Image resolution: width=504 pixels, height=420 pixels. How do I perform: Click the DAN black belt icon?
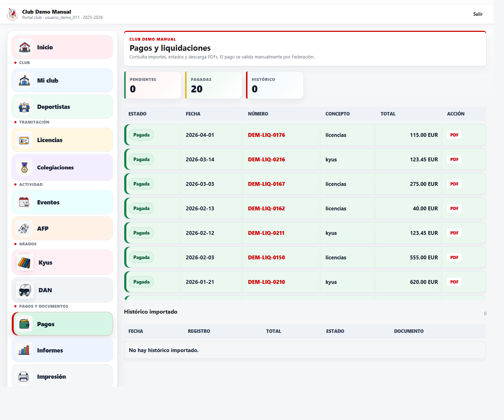tap(24, 290)
